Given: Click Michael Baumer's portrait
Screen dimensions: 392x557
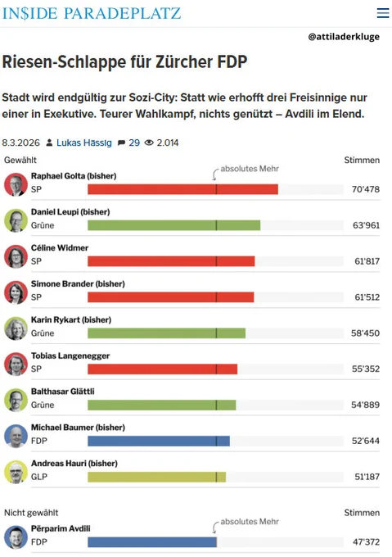Looking at the screenshot, I should click(x=16, y=436).
